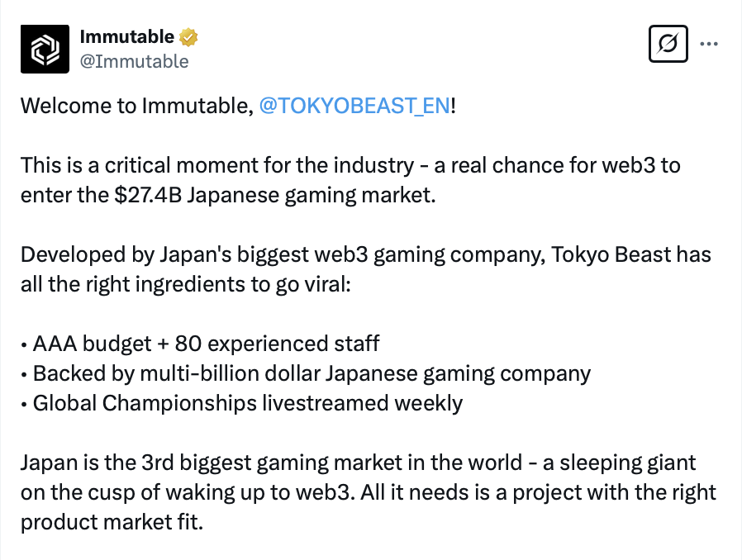Open the @Immutable handle link
This screenshot has width=742, height=560.
point(134,61)
